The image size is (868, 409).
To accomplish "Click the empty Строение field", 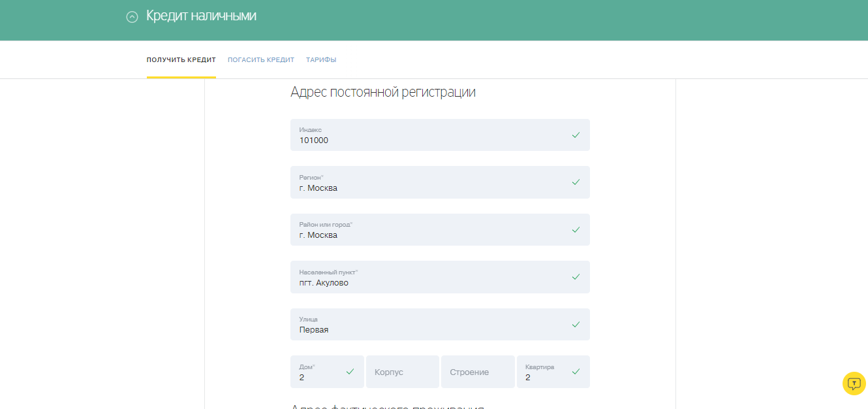I will (x=477, y=371).
